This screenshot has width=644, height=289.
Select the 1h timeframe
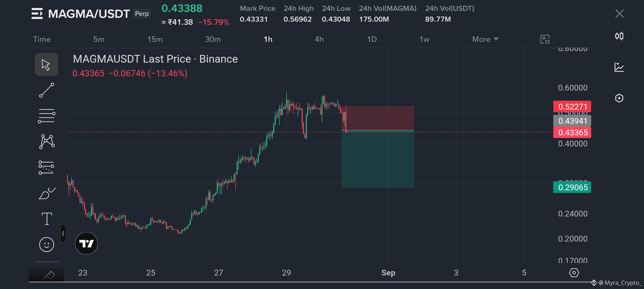tap(268, 39)
